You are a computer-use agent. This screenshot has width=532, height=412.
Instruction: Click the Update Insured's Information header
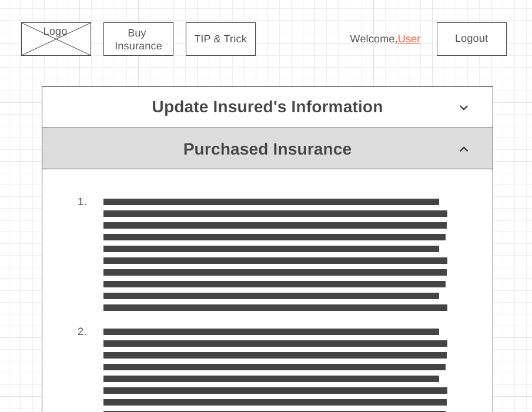[x=267, y=107]
